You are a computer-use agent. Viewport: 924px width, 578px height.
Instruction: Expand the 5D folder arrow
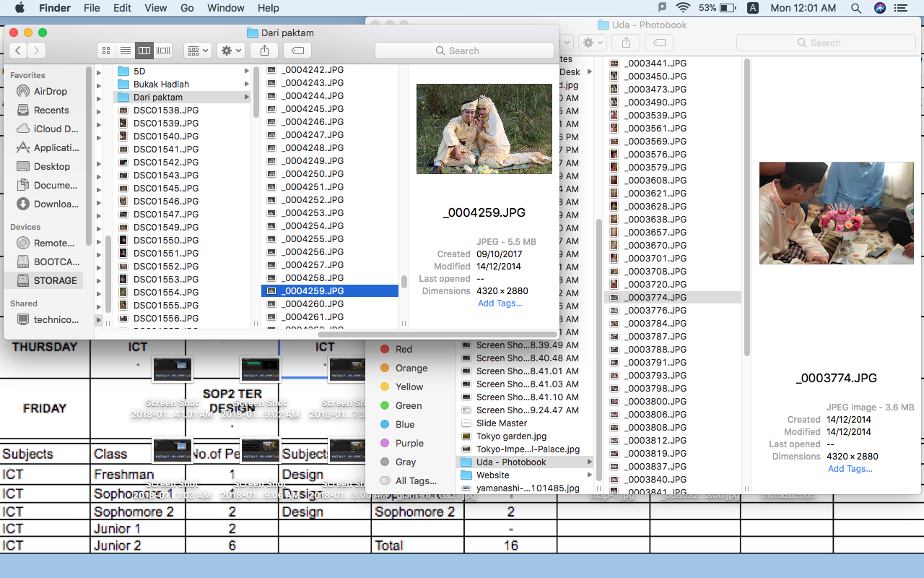pyautogui.click(x=246, y=72)
